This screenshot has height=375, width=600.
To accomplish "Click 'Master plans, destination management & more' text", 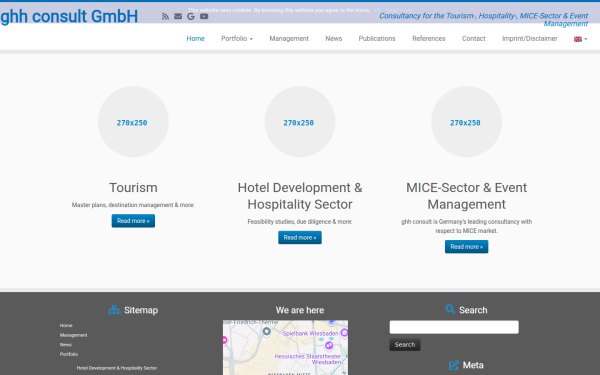I will click(x=133, y=205).
